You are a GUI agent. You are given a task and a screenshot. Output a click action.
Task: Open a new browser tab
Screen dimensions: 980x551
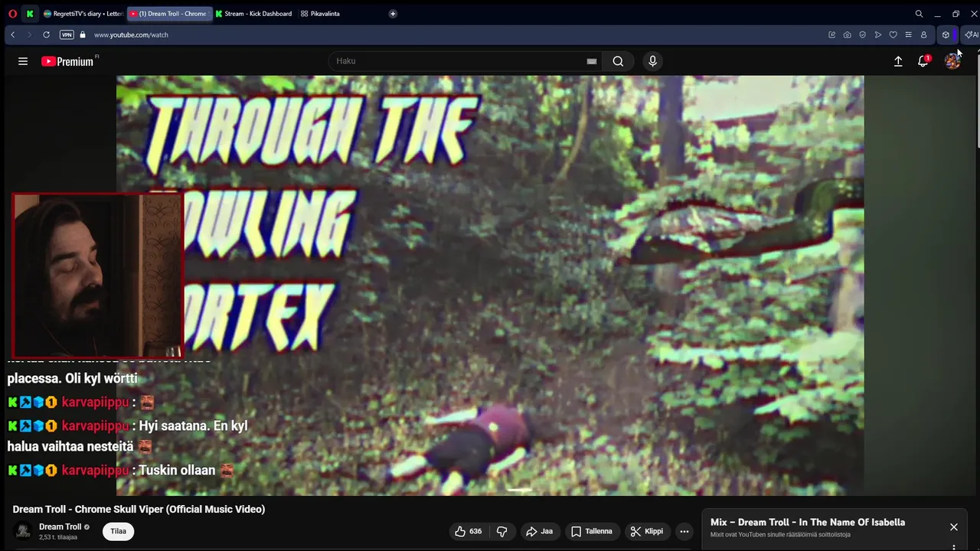pos(393,14)
